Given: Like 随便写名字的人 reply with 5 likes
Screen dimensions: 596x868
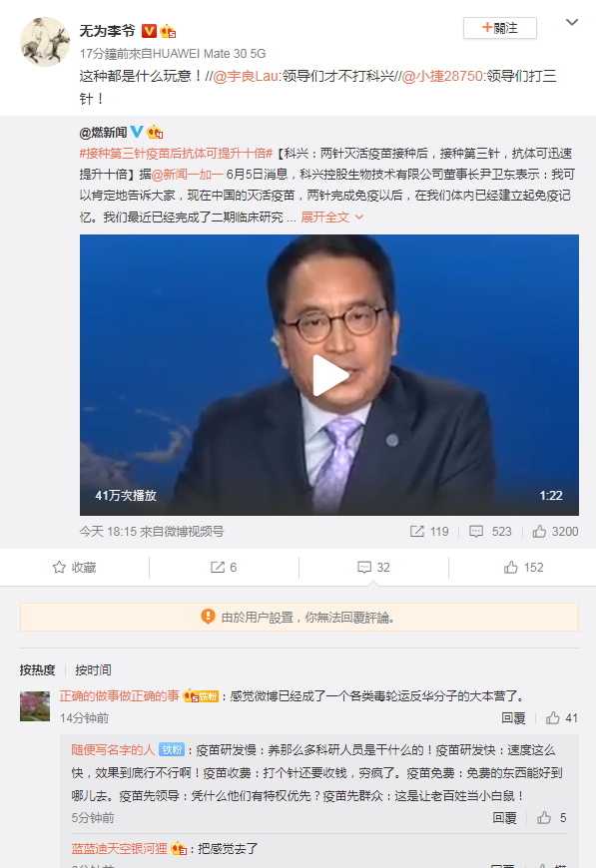Looking at the screenshot, I should (544, 818).
